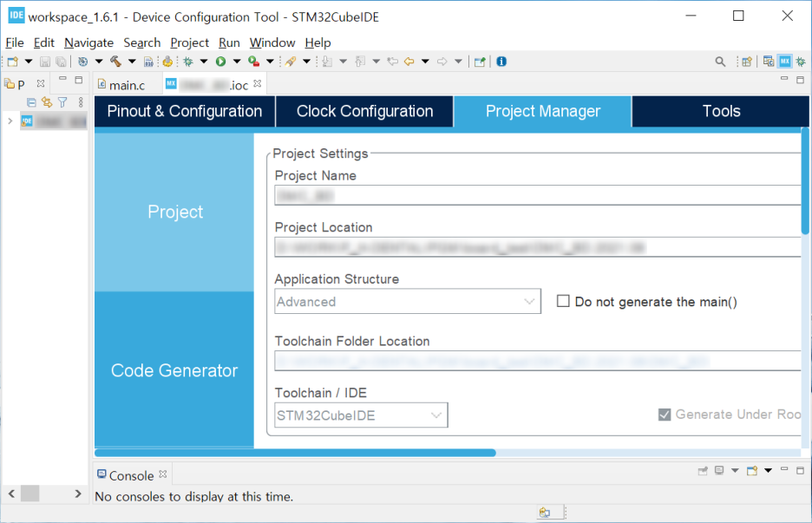Viewport: 812px width, 523px height.
Task: Collapse all in Project Explorer
Action: [x=31, y=102]
